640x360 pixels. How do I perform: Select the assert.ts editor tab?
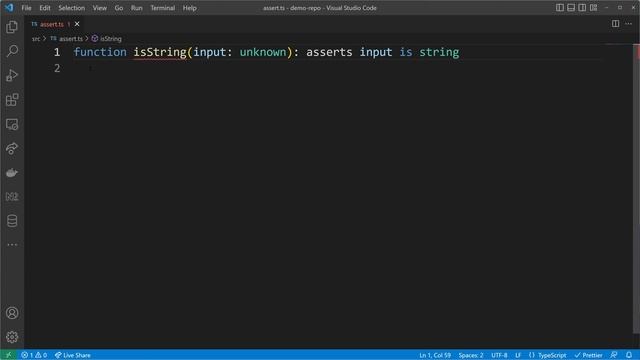(51, 24)
